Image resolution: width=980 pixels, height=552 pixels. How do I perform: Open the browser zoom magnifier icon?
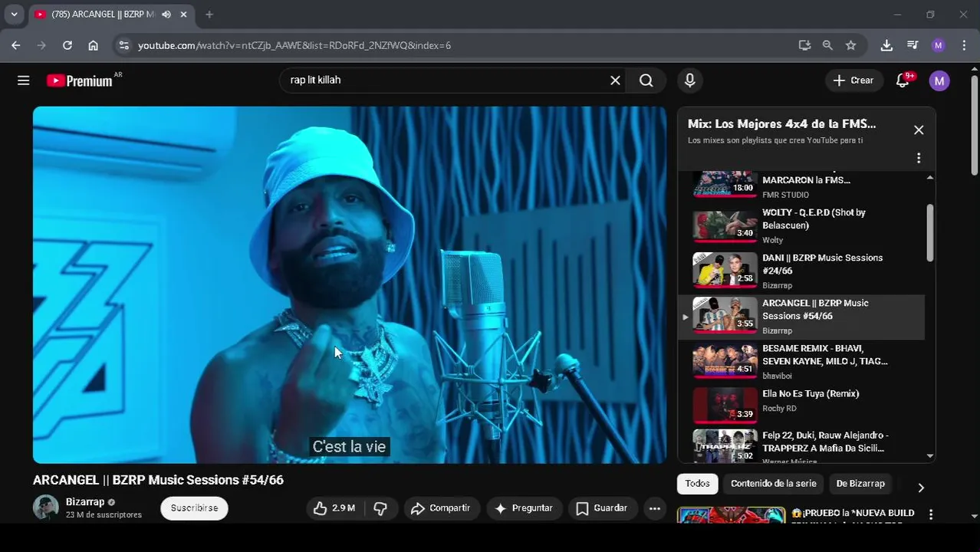[827, 45]
